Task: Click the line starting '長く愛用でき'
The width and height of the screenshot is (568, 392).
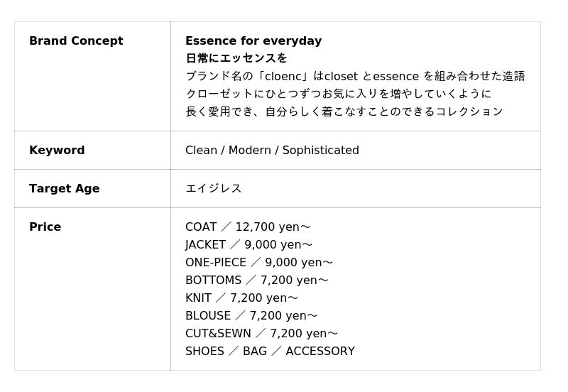Action: 344,111
